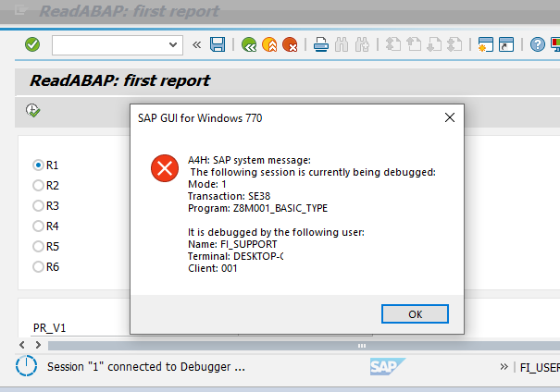Collapse the command field with double-chevron
Viewport: 560px width, 392px height.
196,45
